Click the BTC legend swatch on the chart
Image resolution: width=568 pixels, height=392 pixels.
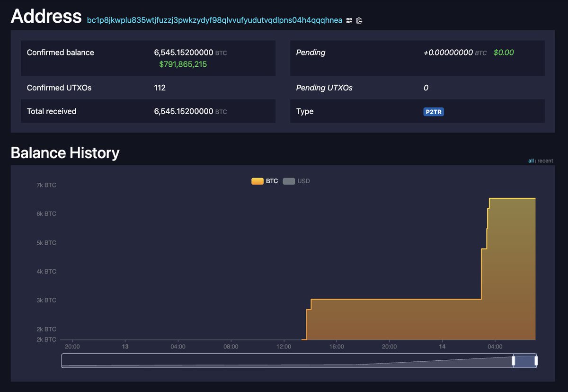point(257,181)
